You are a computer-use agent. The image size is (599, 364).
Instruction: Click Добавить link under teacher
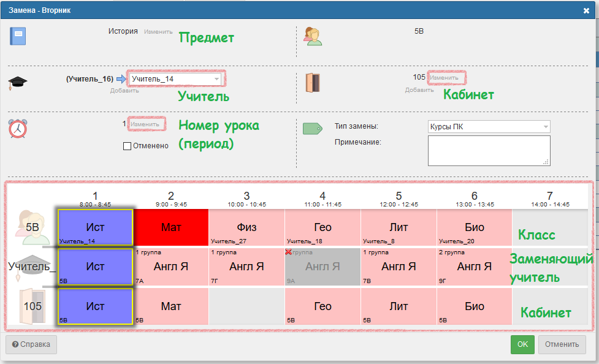coord(124,90)
